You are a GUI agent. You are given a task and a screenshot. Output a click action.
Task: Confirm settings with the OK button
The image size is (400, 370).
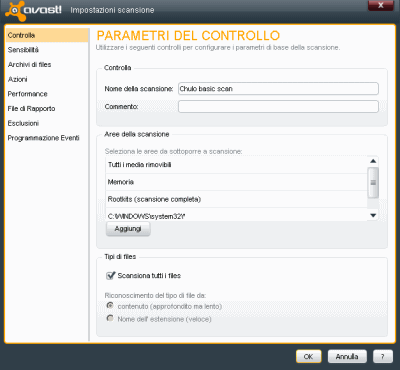pyautogui.click(x=309, y=356)
